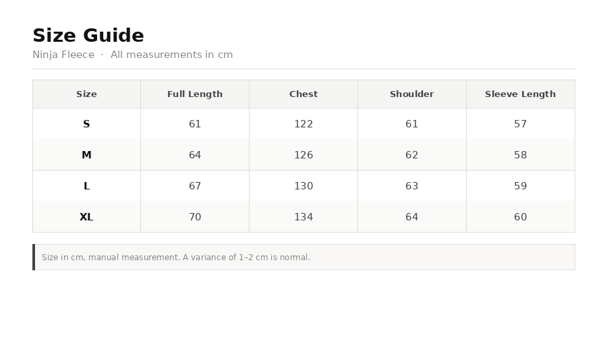Click shoulder value 63 for size L
Image resolution: width=607 pixels, height=364 pixels.
click(x=412, y=185)
